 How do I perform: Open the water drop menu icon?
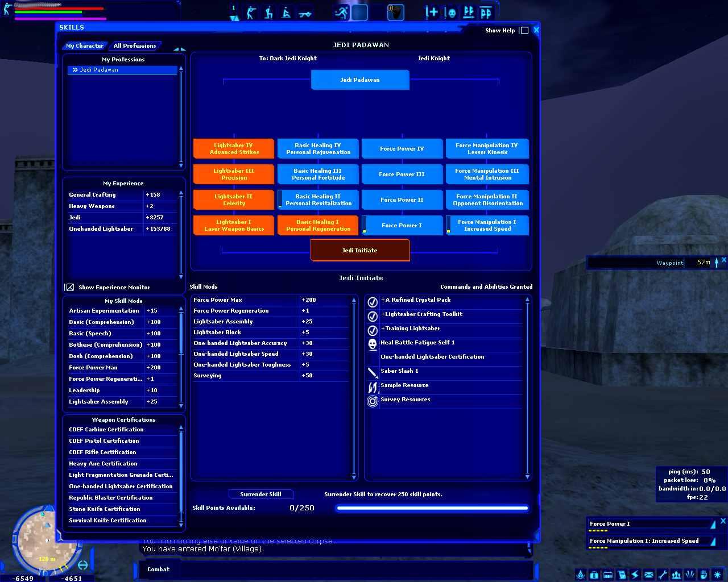click(x=581, y=575)
